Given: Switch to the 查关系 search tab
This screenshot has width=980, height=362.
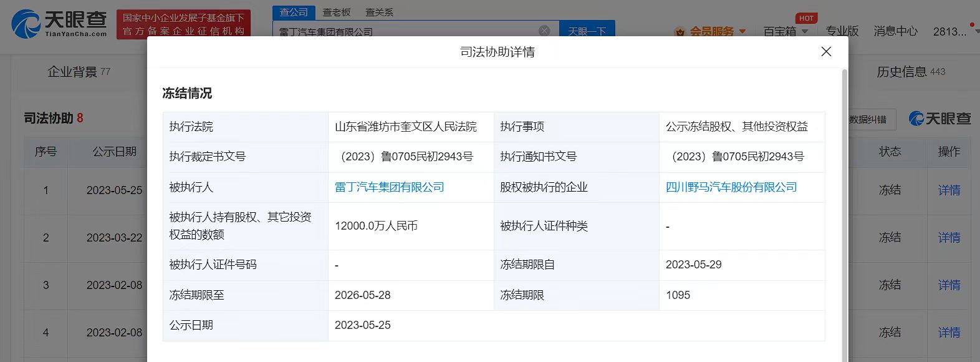Looking at the screenshot, I should [x=379, y=12].
